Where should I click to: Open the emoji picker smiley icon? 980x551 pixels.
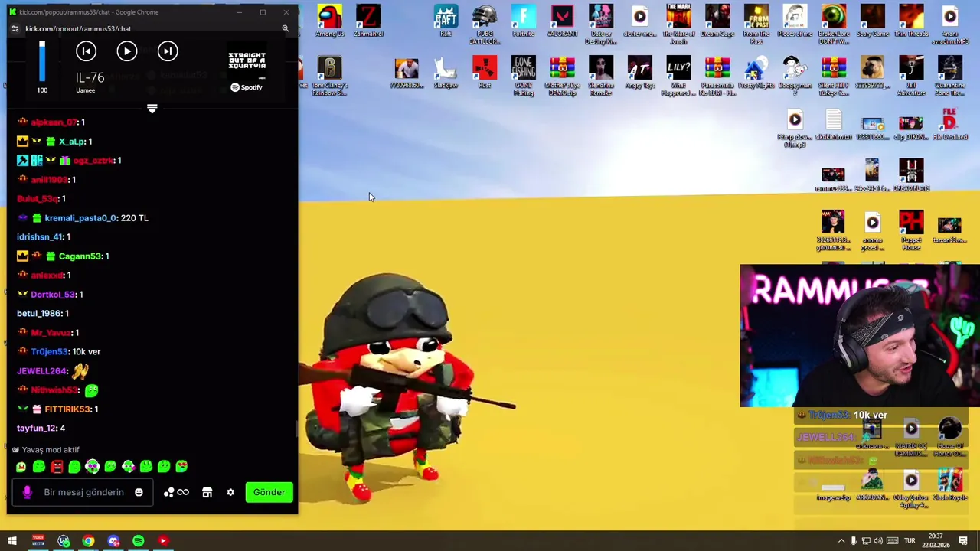tap(139, 492)
